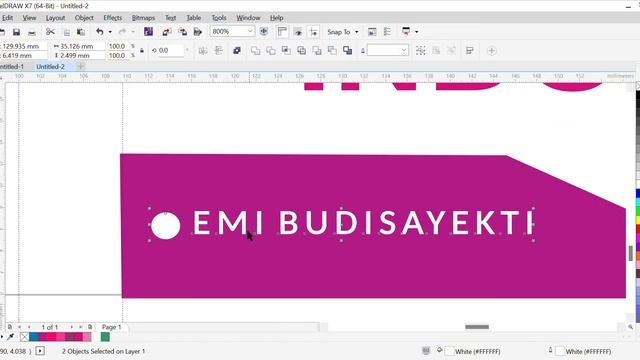This screenshot has height=360, width=640.
Task: Expand the Undo history arrow
Action: [110, 32]
